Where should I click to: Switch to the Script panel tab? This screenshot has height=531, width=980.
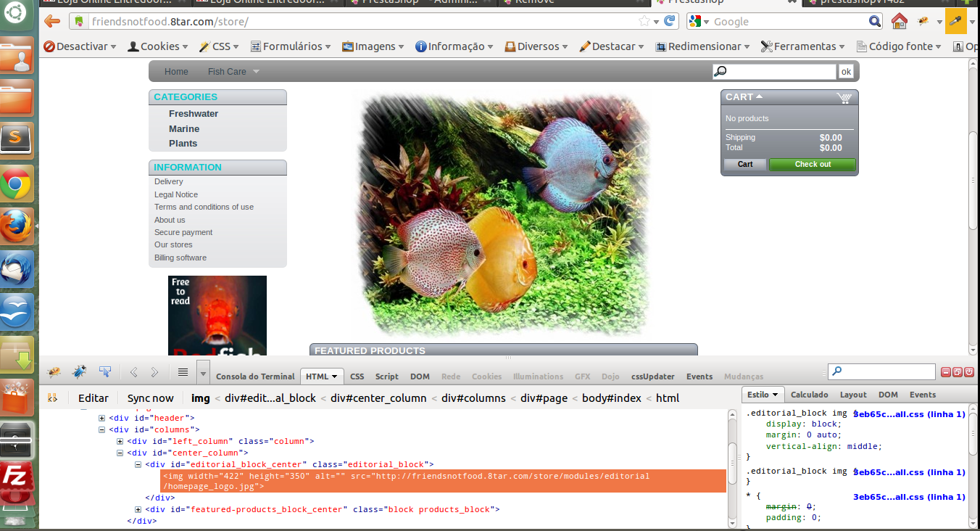pyautogui.click(x=386, y=376)
